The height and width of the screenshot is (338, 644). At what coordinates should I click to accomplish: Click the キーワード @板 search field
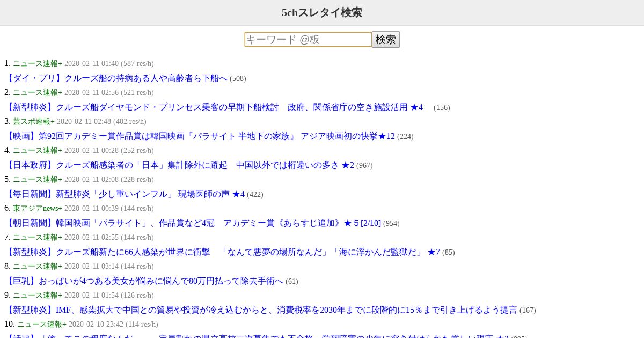pyautogui.click(x=308, y=40)
